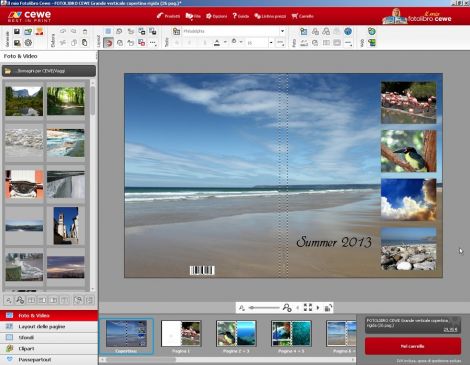Viewport: 470px width, 365px height.
Task: Click the Summer 2013 title text
Action: (x=334, y=242)
